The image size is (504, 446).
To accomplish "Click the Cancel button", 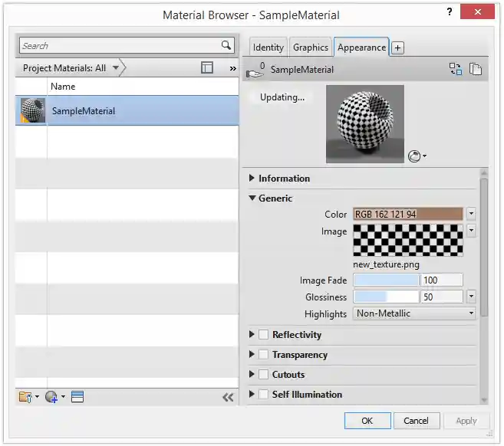I will tap(416, 421).
